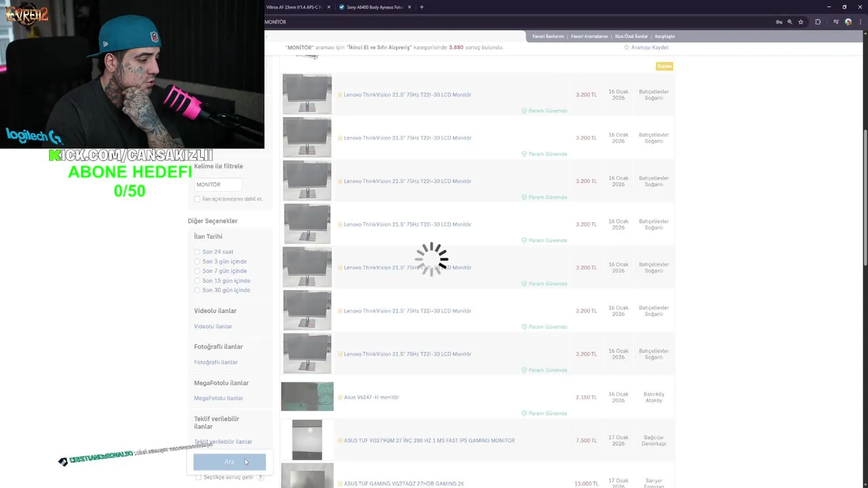The height and width of the screenshot is (488, 868).
Task: Select the Son 24 saat radio option
Action: (x=197, y=252)
